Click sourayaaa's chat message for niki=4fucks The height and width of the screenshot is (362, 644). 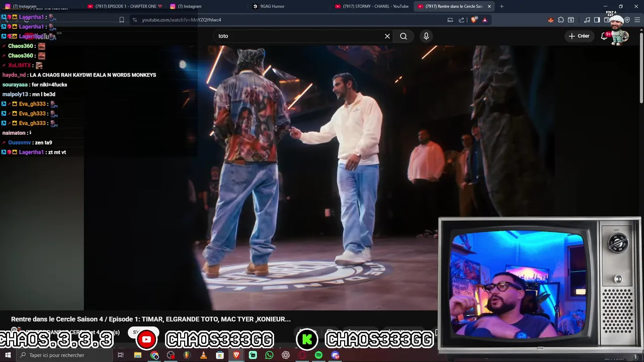pos(35,84)
